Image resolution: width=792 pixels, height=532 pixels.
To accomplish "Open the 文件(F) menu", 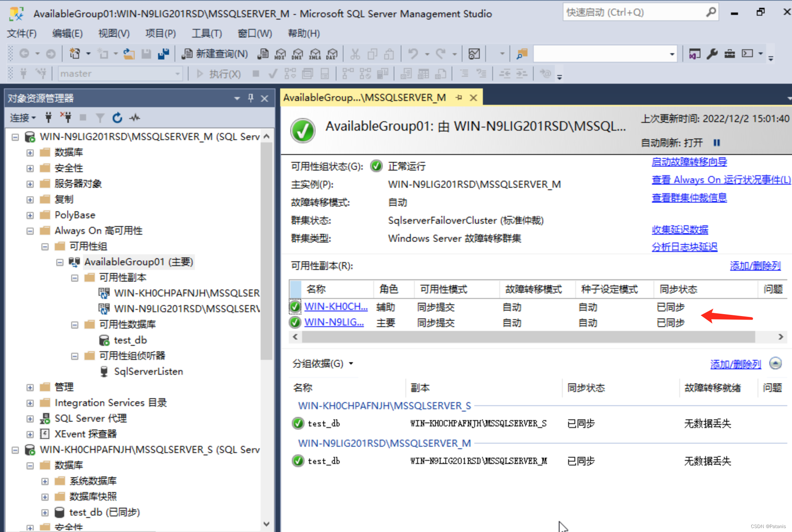I will point(22,34).
